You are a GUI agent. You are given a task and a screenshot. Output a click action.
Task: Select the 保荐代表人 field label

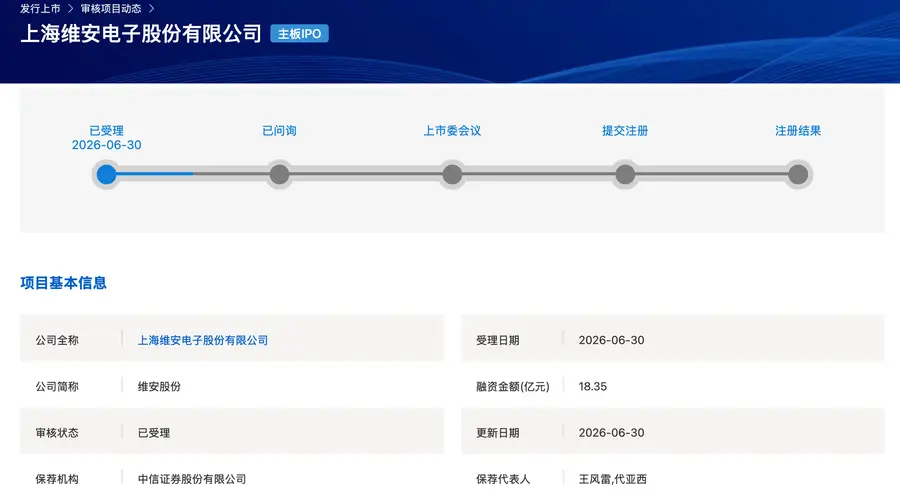pos(503,479)
